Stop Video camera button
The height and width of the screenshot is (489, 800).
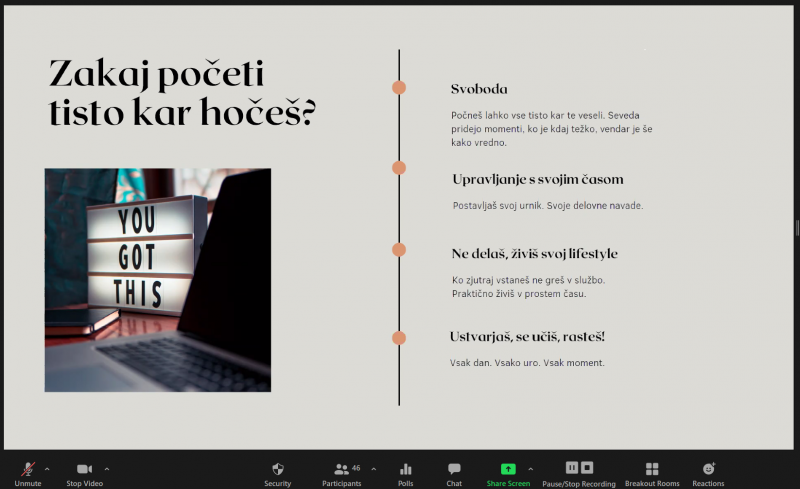click(x=84, y=474)
